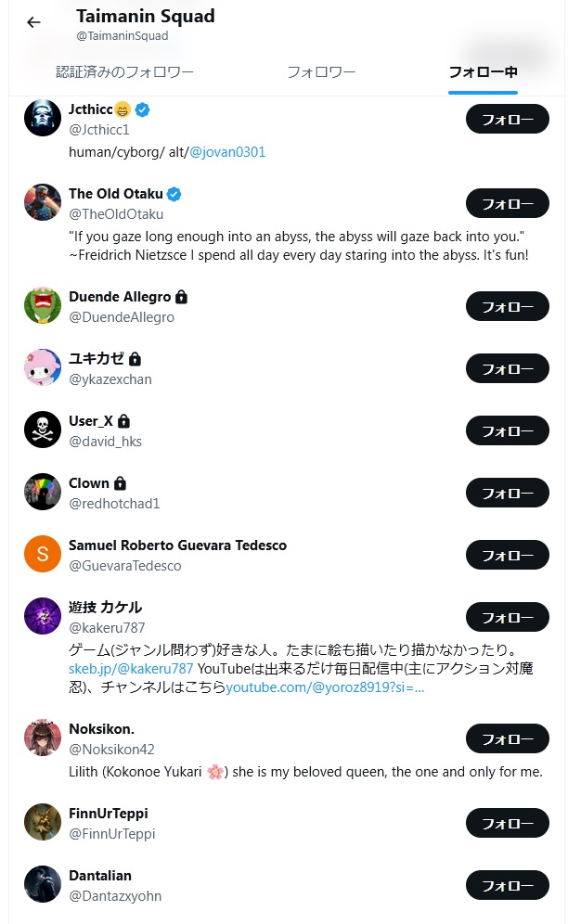Screen dimensions: 568x924
Task: Click the back arrow icon
Action: point(34,23)
